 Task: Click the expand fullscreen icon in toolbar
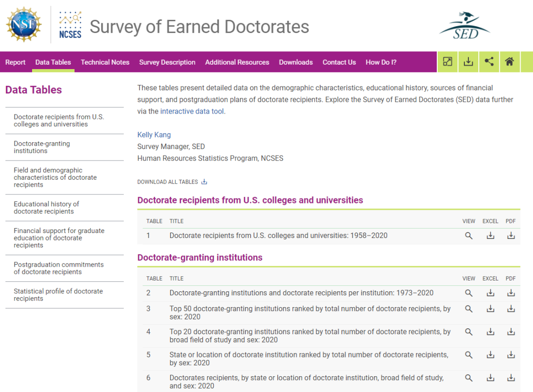(x=447, y=62)
